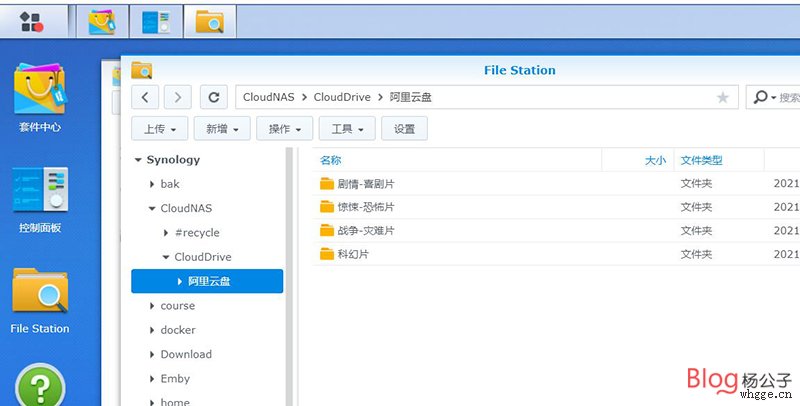Open the 新增 create dropdown
800x406 pixels.
[222, 129]
